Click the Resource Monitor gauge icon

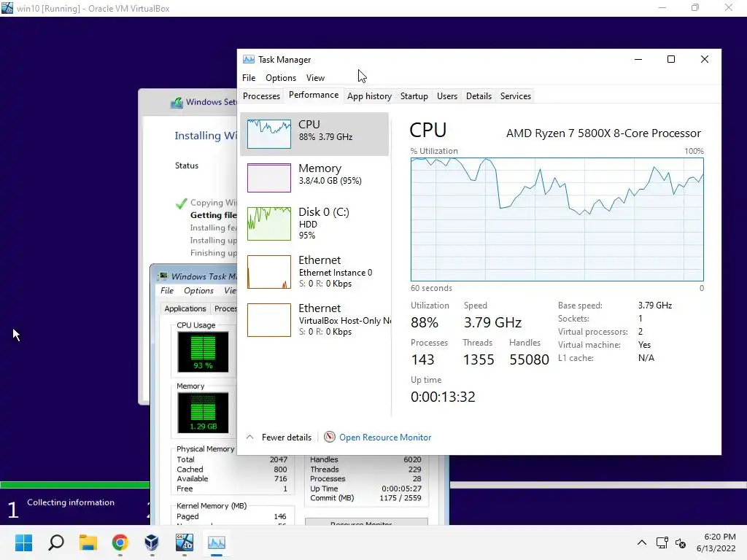click(x=329, y=437)
